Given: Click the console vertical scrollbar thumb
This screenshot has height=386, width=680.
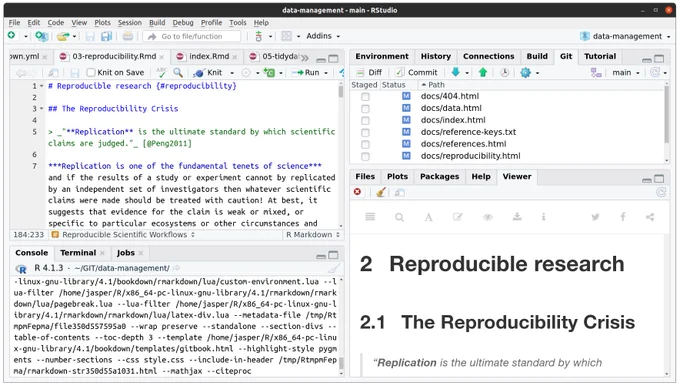Looking at the screenshot, I should [341, 362].
